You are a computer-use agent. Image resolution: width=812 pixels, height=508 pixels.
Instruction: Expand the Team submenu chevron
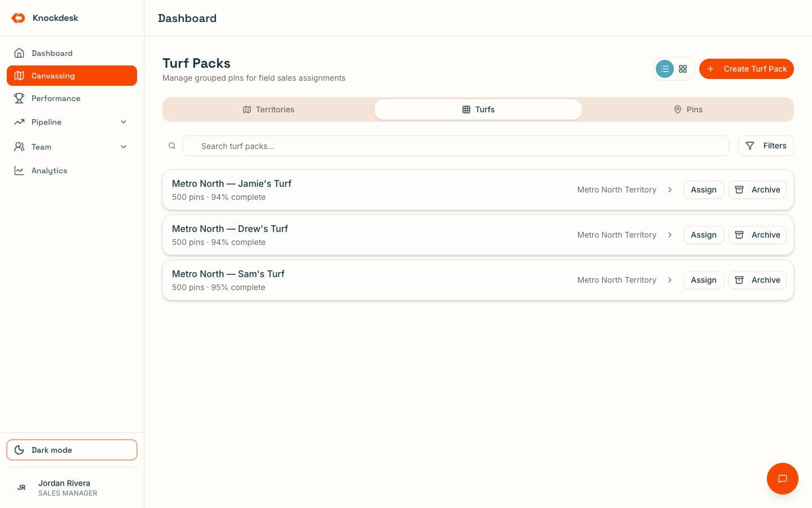[x=123, y=147]
